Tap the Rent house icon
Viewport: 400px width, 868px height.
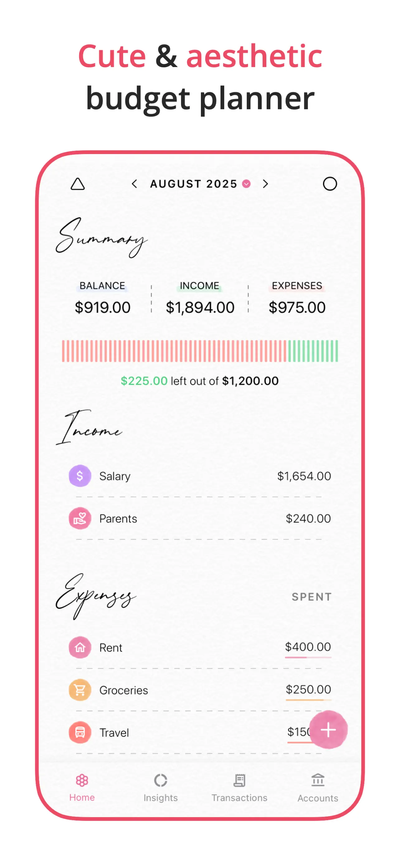80,647
